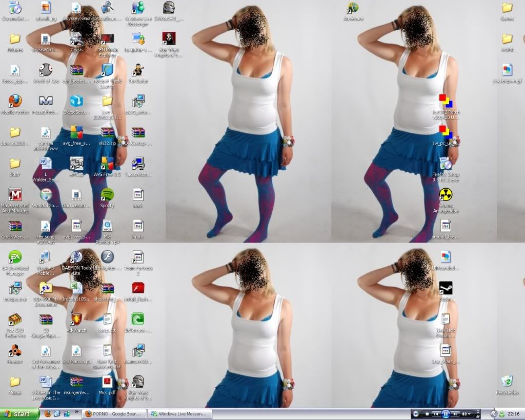Show hidden system tray icons
This screenshot has height=420, width=525.
[494, 414]
